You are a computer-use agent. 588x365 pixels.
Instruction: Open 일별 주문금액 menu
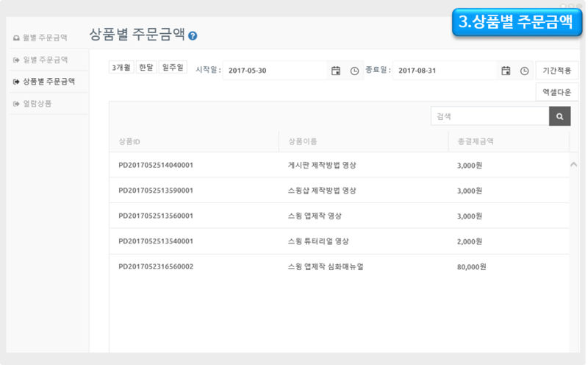45,59
